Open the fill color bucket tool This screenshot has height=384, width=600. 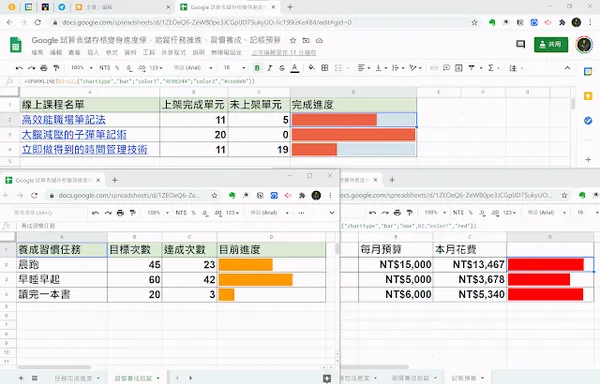pos(311,68)
